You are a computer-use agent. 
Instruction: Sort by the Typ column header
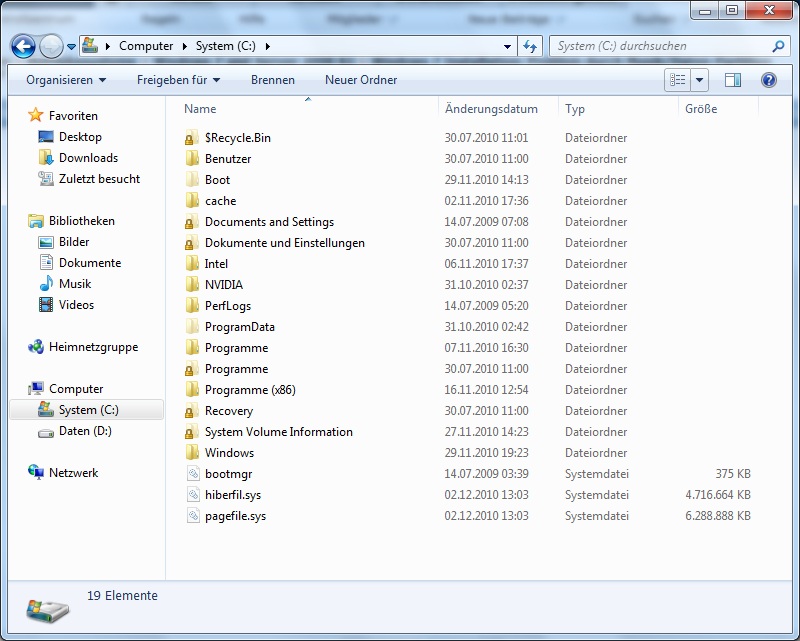click(x=618, y=109)
